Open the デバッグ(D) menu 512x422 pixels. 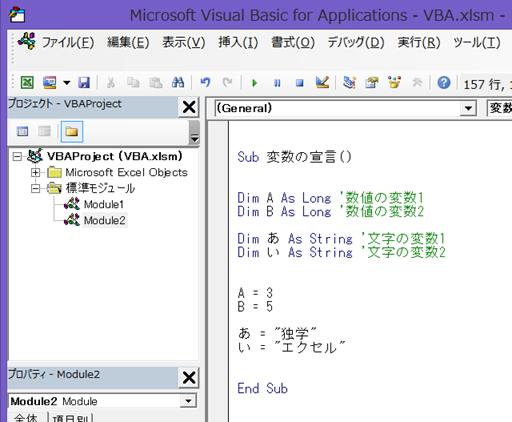point(356,42)
